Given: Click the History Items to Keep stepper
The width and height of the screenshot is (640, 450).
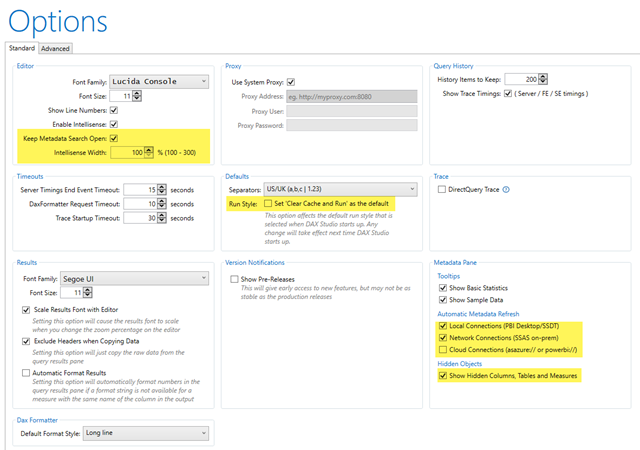Looking at the screenshot, I should 543,79.
